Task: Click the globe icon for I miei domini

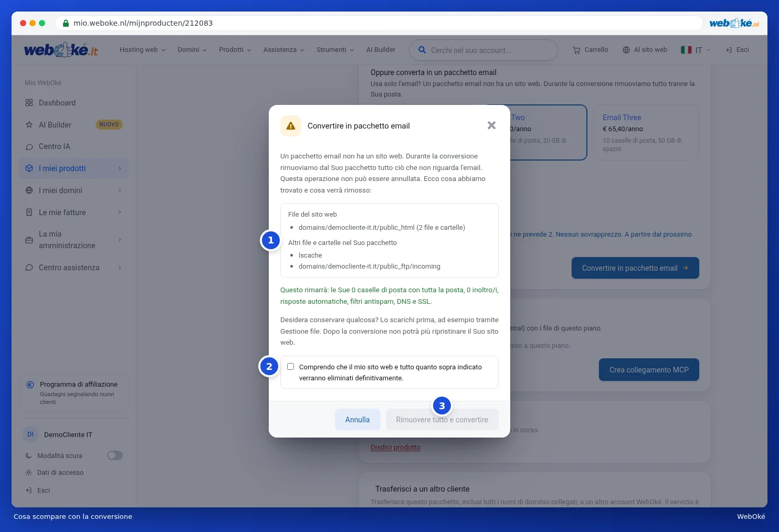Action: [x=29, y=190]
